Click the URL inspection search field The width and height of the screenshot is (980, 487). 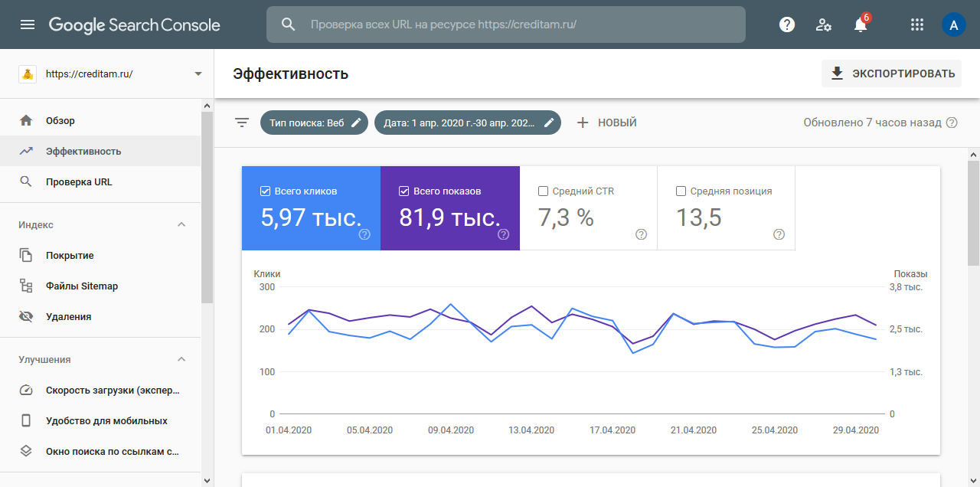pyautogui.click(x=505, y=25)
